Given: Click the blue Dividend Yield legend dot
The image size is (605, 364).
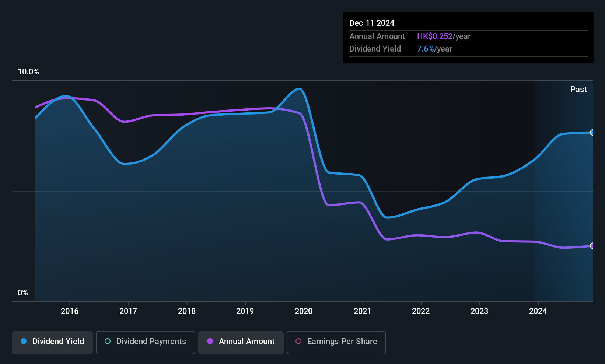Looking at the screenshot, I should click(24, 341).
